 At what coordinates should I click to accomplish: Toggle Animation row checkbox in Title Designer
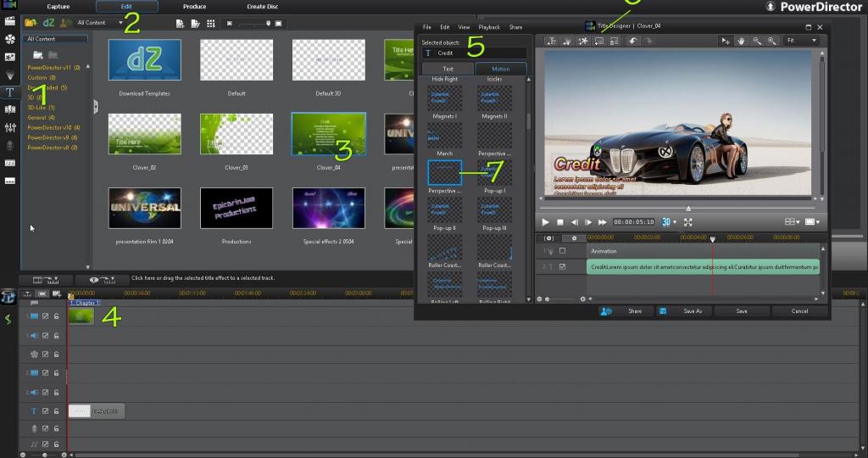[563, 251]
